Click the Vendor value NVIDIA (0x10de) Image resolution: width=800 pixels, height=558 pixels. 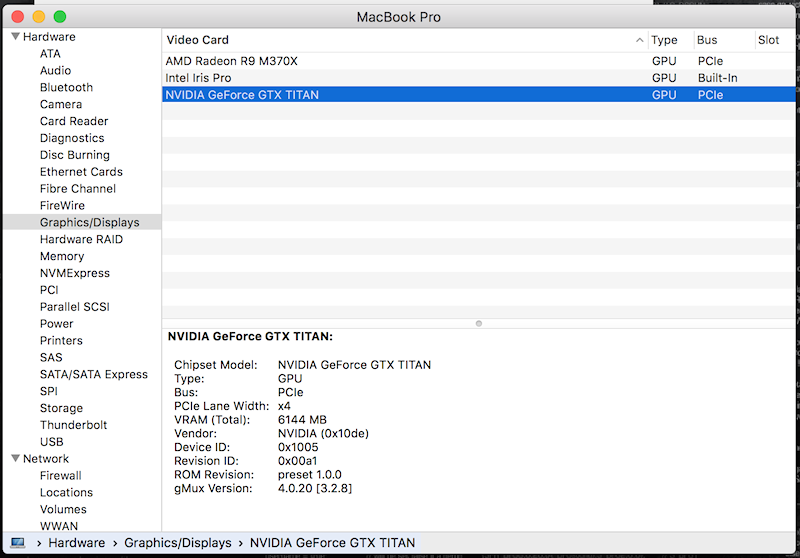click(323, 434)
